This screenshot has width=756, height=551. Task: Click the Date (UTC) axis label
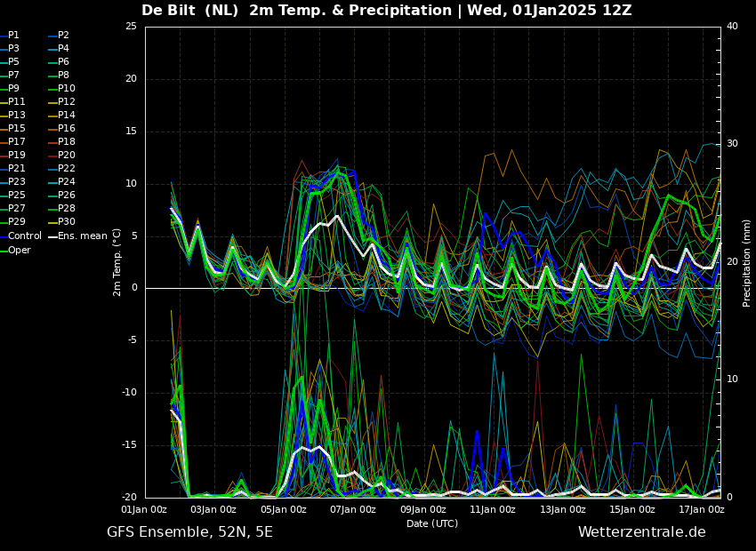[x=432, y=523]
